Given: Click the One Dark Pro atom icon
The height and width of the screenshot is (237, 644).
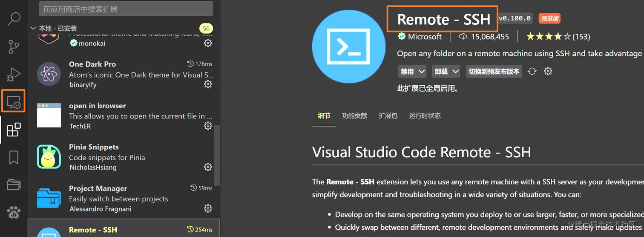Looking at the screenshot, I should point(49,74).
